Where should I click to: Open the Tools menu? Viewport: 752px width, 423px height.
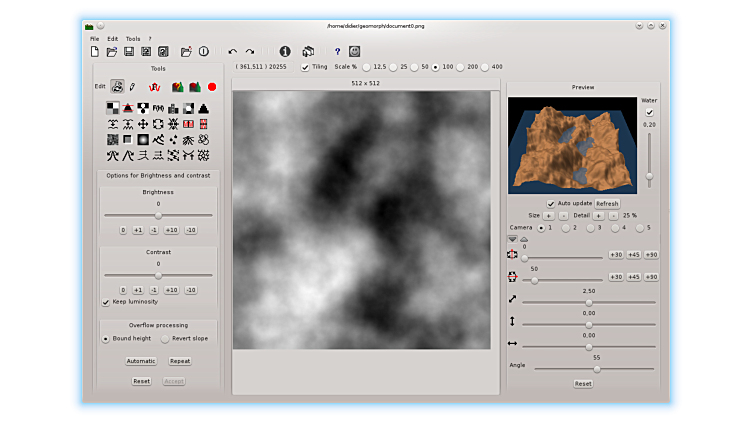133,38
